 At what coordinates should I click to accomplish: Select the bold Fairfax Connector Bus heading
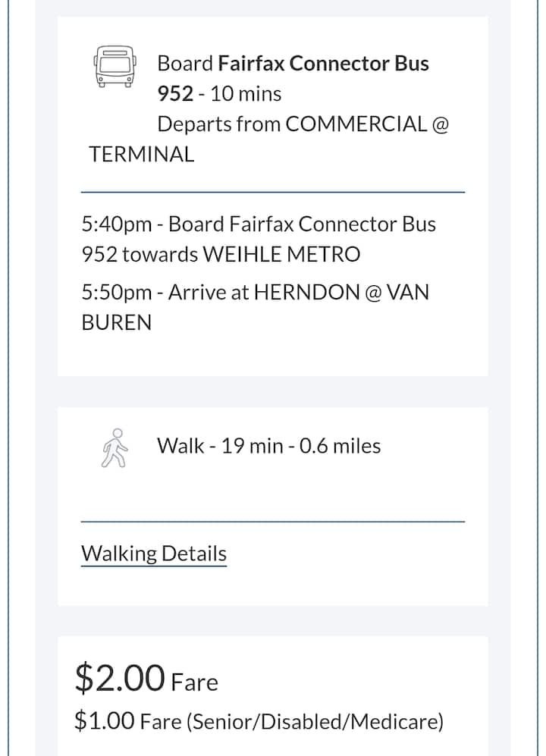[324, 63]
